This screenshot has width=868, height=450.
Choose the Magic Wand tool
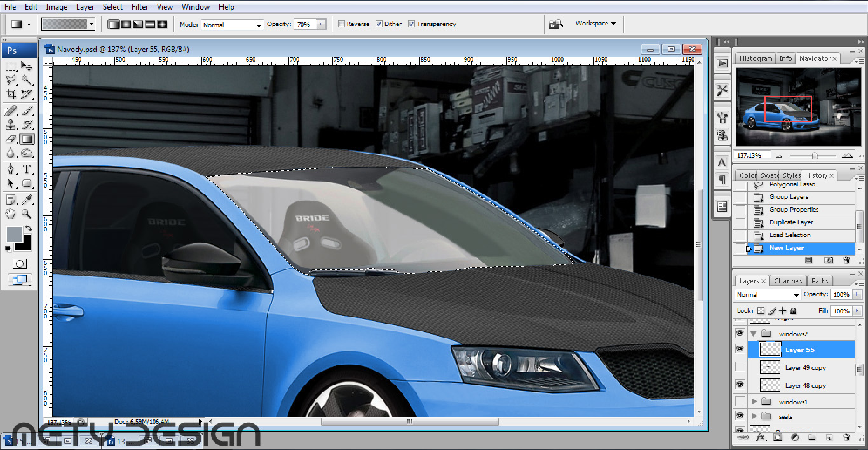click(27, 80)
